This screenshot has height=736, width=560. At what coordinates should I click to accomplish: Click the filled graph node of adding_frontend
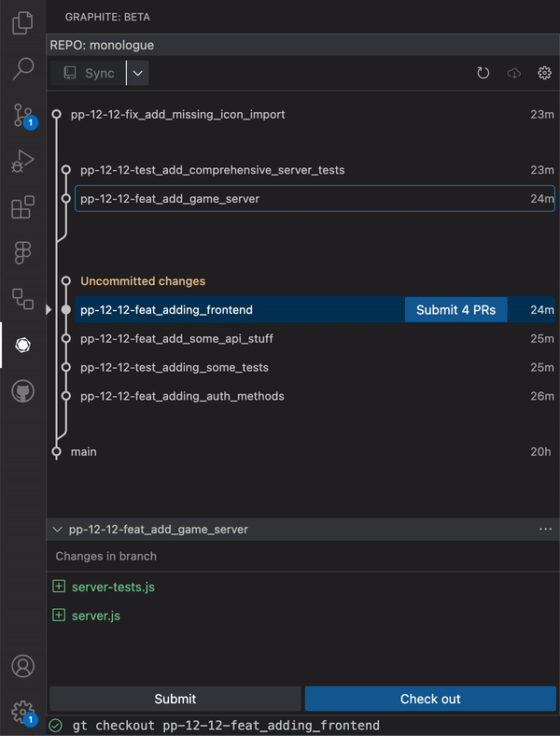click(66, 310)
